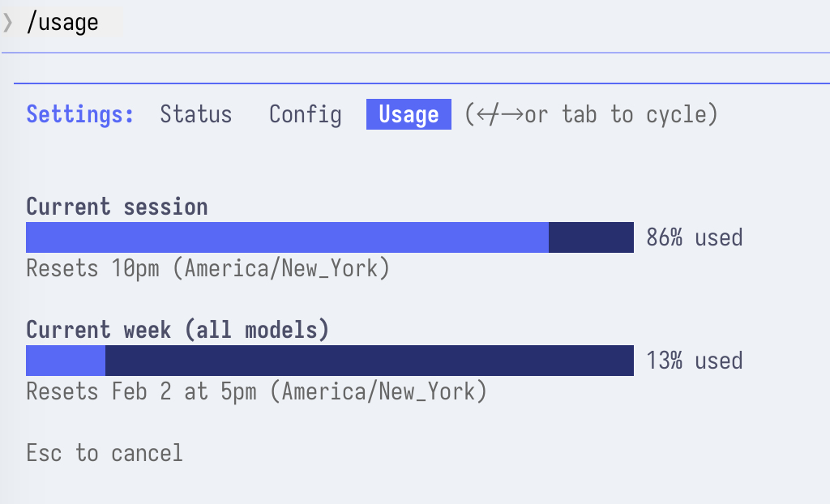
Task: Click the Resets Feb 2 at 5pm text
Action: [x=256, y=392]
